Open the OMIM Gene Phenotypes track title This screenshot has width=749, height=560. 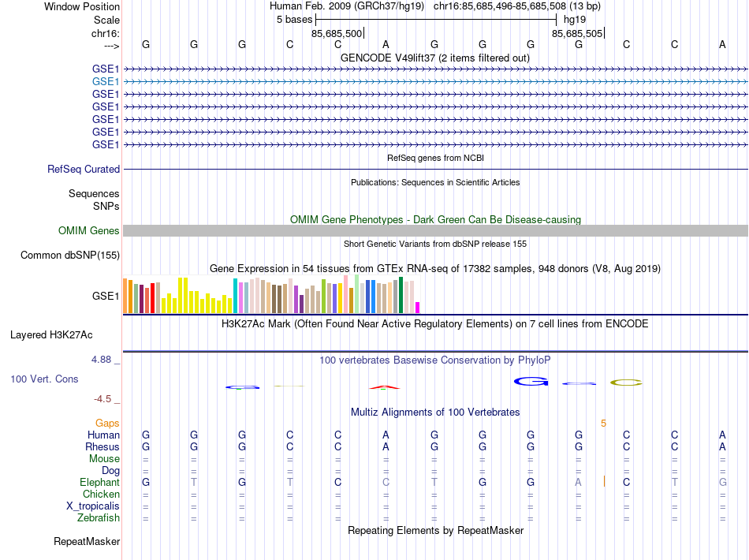pos(435,219)
